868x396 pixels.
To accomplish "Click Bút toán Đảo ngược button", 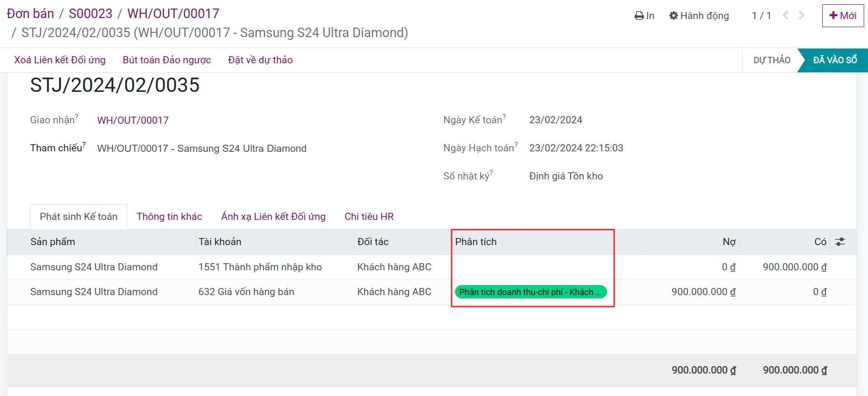I will pos(167,60).
